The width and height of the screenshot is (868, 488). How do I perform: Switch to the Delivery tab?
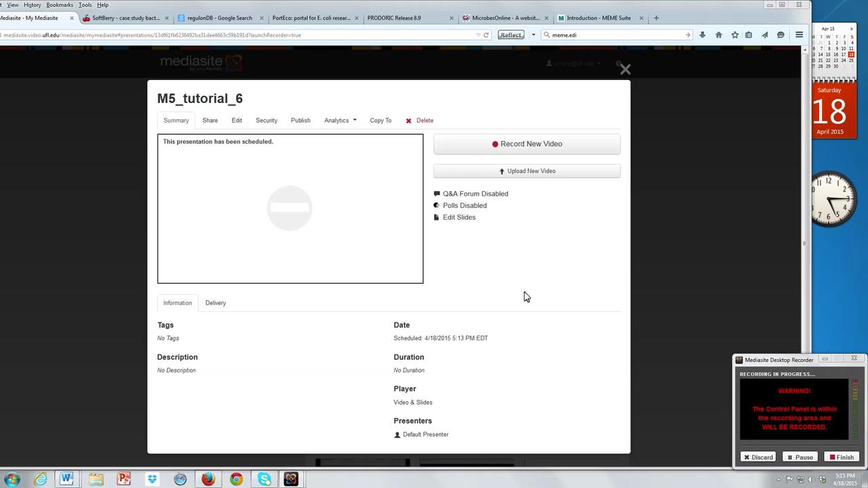[x=215, y=303]
